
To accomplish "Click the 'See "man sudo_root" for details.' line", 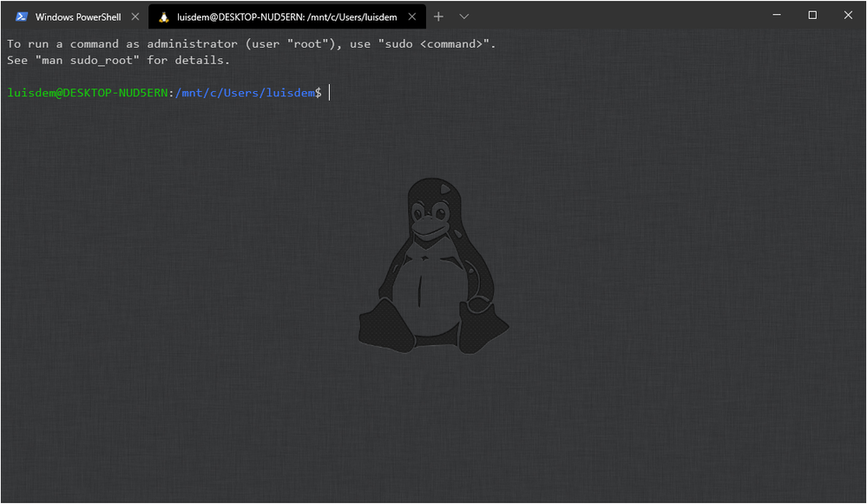I will 118,60.
